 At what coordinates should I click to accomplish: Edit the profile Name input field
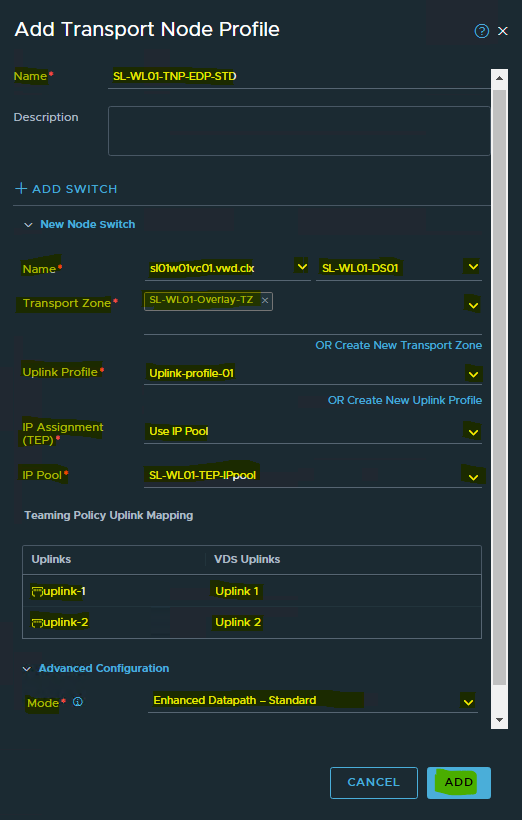[299, 77]
